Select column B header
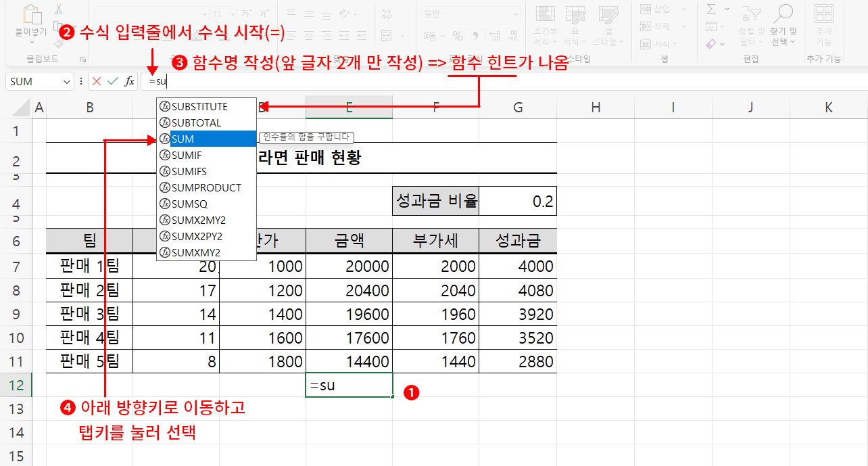 pos(89,107)
